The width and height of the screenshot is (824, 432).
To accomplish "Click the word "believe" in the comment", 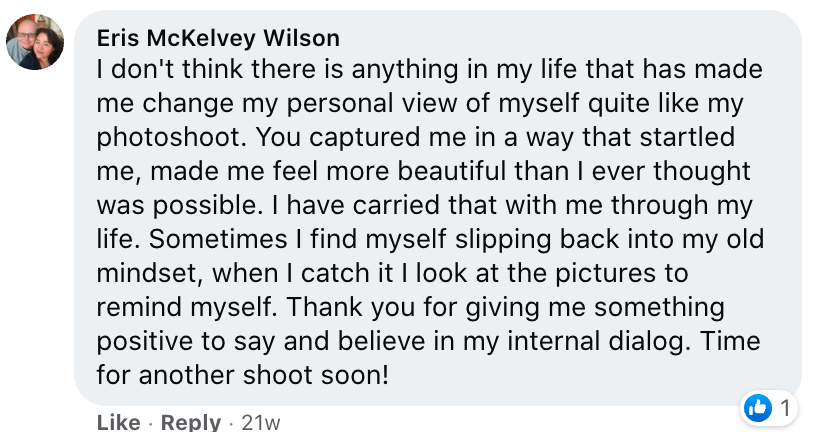I will pos(381,342).
